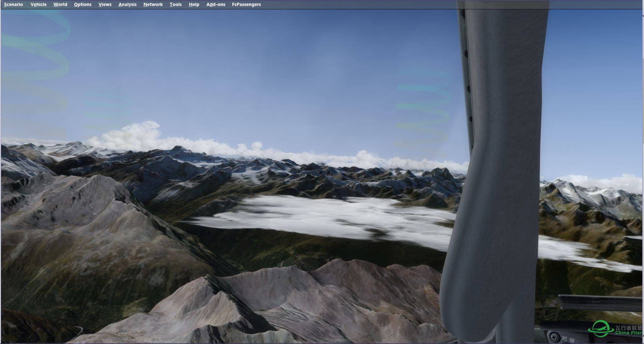Click the green China Flier globe logo
The height and width of the screenshot is (344, 644).
pyautogui.click(x=601, y=328)
